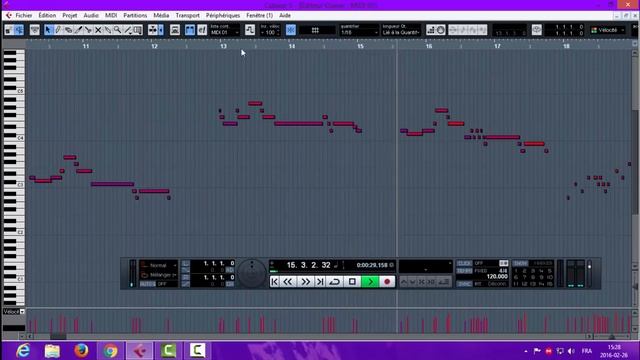Click the red Record button
640x360 pixels.
point(387,282)
